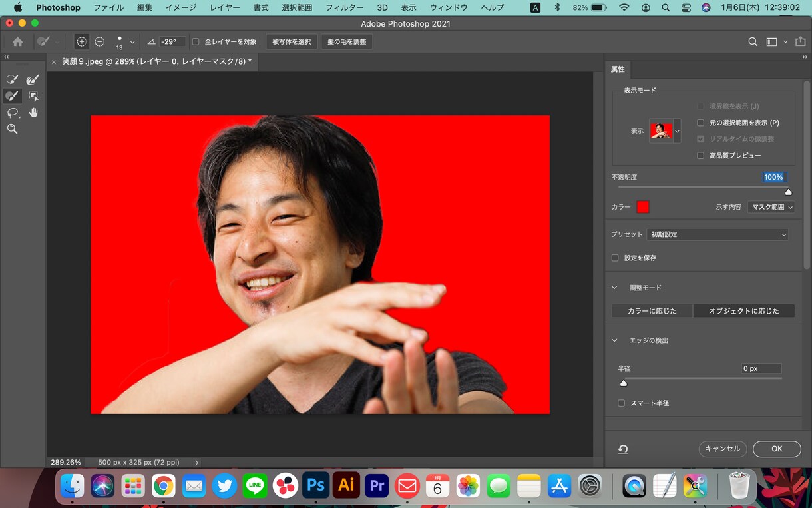Viewport: 812px width, 508px height.
Task: Choose the add-to-selection plus mode
Action: click(81, 41)
